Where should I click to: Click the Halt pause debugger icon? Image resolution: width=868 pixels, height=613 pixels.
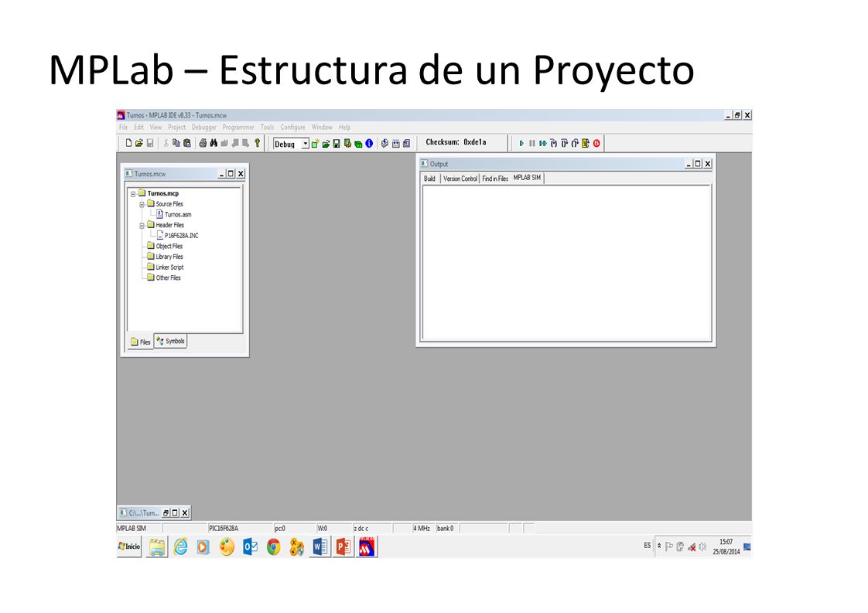(x=532, y=143)
